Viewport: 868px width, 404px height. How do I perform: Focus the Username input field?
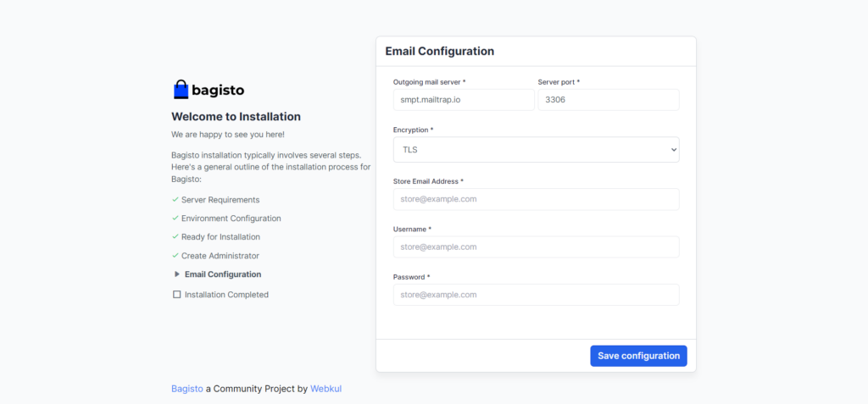pyautogui.click(x=536, y=247)
